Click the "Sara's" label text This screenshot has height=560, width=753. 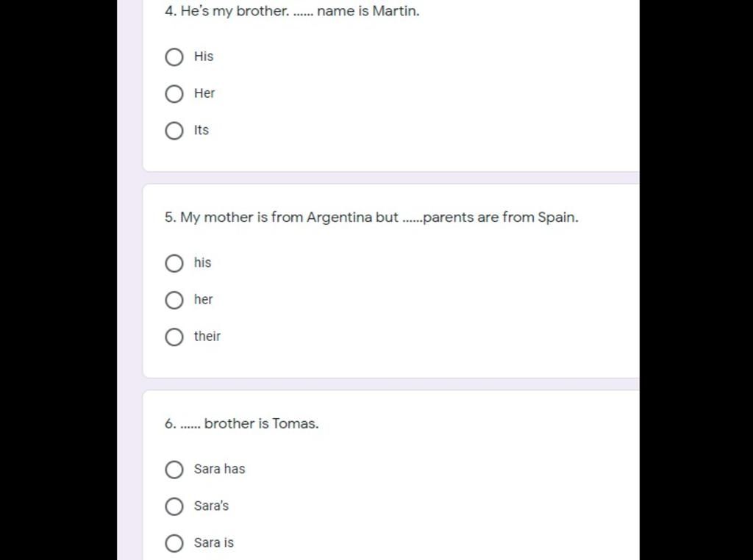point(211,506)
